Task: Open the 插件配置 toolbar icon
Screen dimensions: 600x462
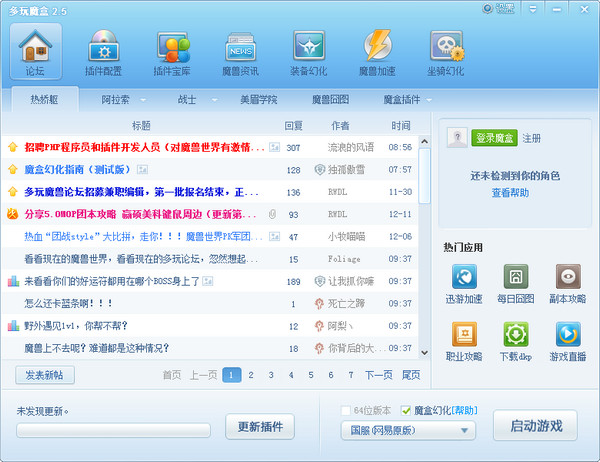Action: click(x=104, y=52)
